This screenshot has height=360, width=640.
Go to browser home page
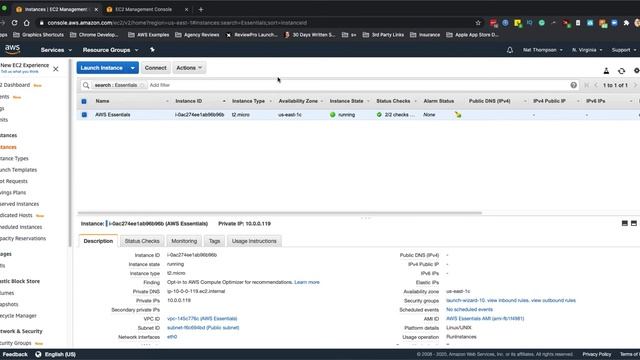(x=27, y=23)
